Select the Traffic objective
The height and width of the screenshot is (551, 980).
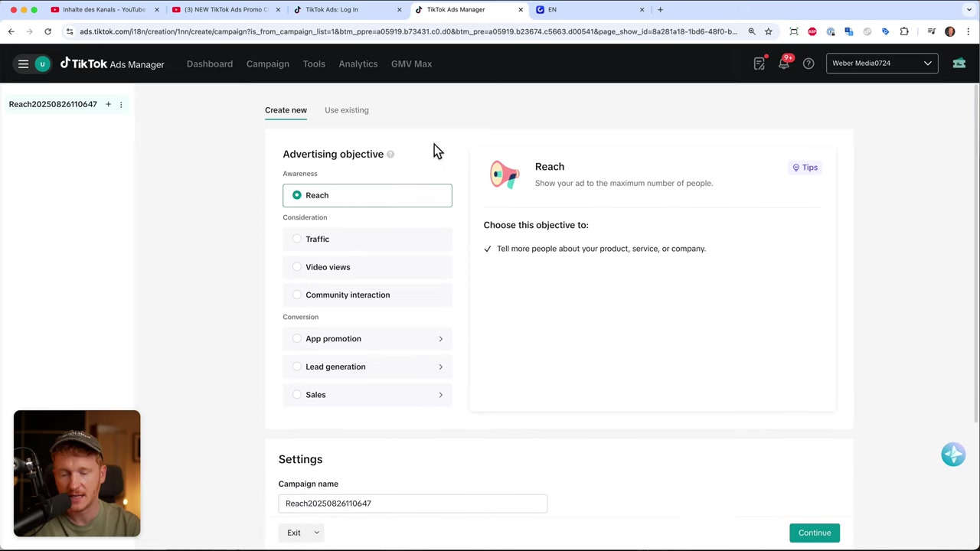coord(367,239)
